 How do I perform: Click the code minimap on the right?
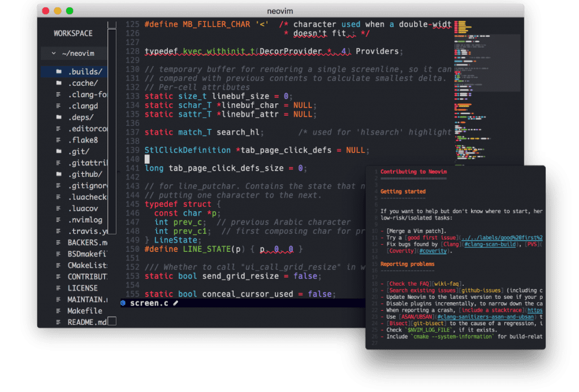tap(487, 92)
